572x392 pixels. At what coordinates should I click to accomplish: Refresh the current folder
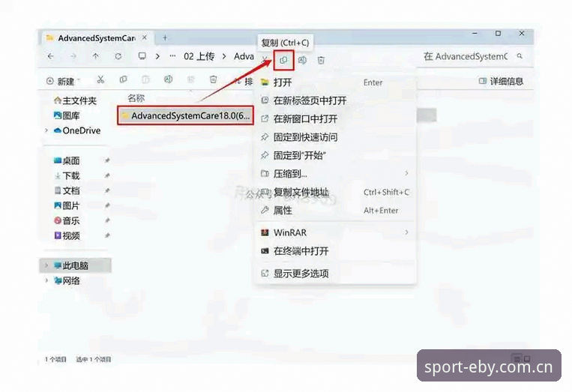[x=118, y=56]
